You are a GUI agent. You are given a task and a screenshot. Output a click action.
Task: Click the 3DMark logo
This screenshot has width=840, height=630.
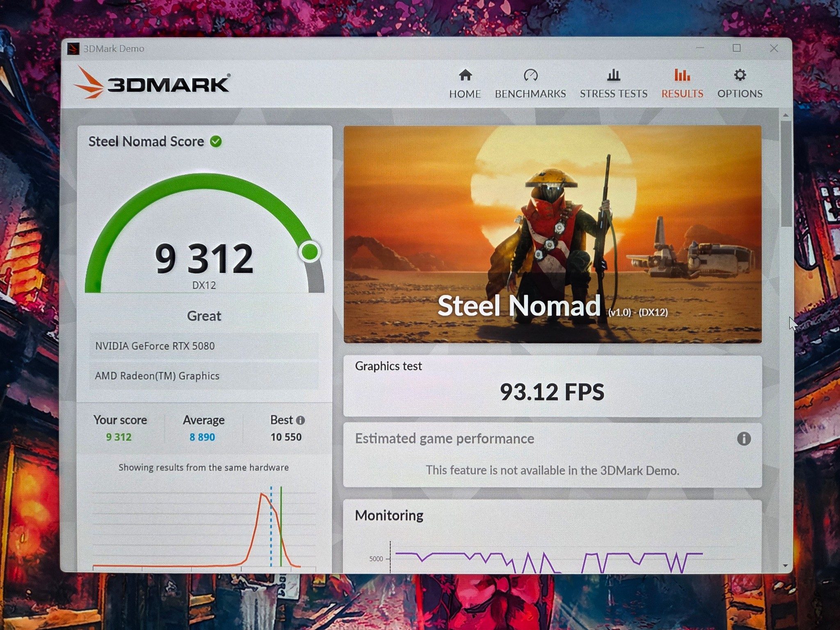pyautogui.click(x=152, y=83)
